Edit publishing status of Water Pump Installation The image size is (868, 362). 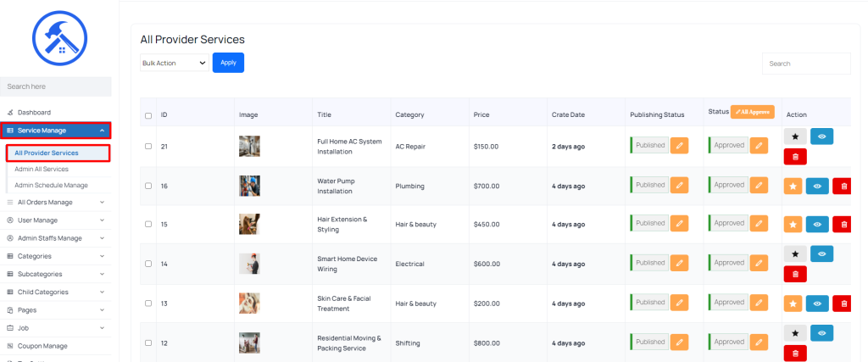(679, 186)
